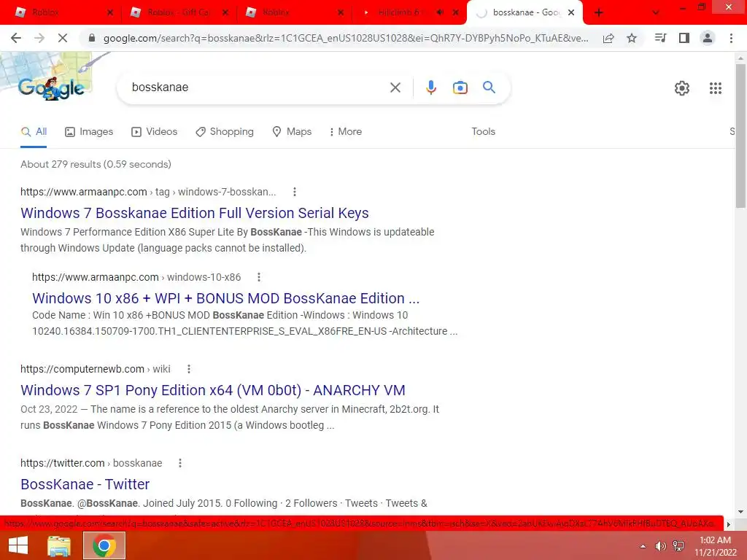Switch to Shopping results
This screenshot has height=560, width=747.
click(225, 132)
